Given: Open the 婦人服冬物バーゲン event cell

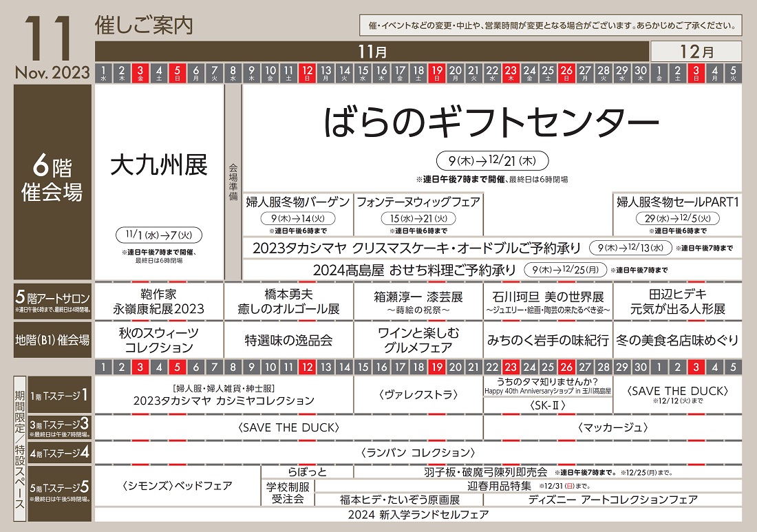Looking at the screenshot, I should point(298,215).
